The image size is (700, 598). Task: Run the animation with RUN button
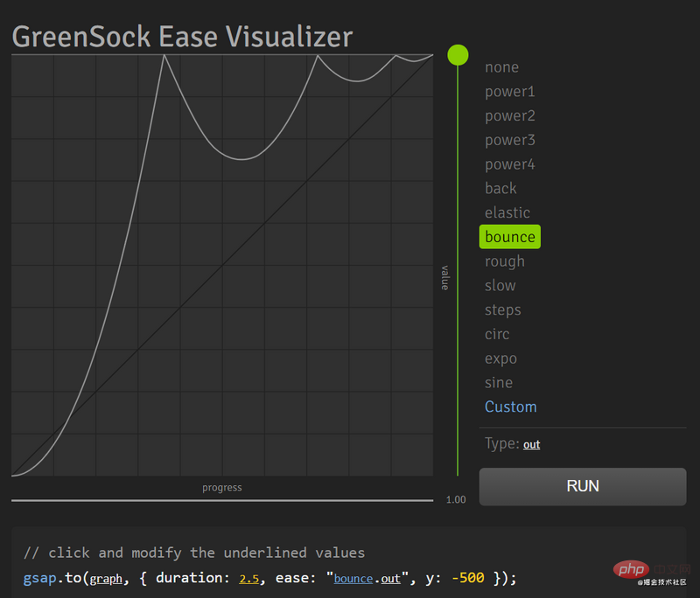pos(583,486)
